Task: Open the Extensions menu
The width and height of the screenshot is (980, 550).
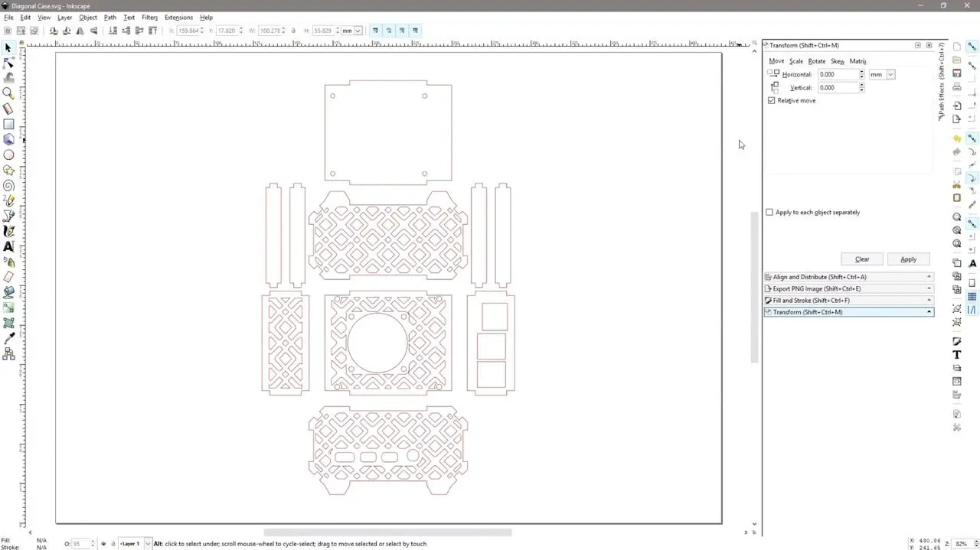Action: click(x=178, y=18)
